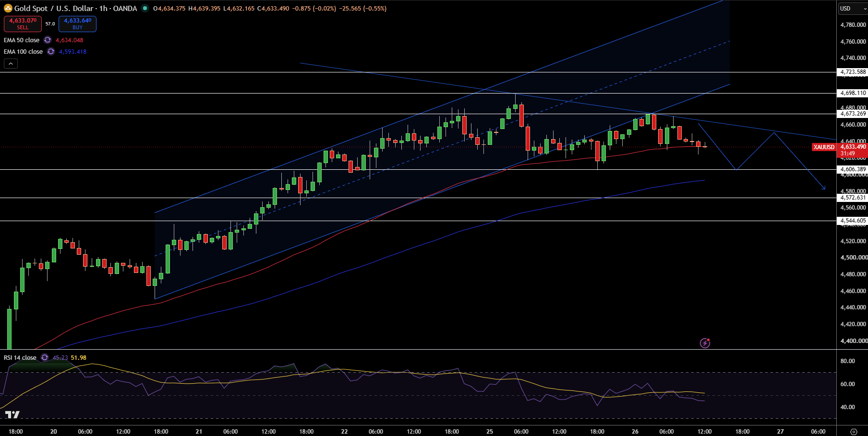The image size is (868, 436).
Task: Select the RSI 14 close indicator label
Action: click(20, 358)
